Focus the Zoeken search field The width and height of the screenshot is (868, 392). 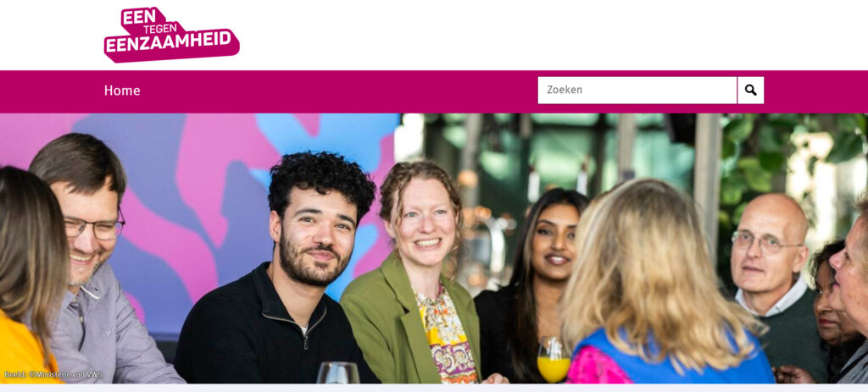coord(637,90)
